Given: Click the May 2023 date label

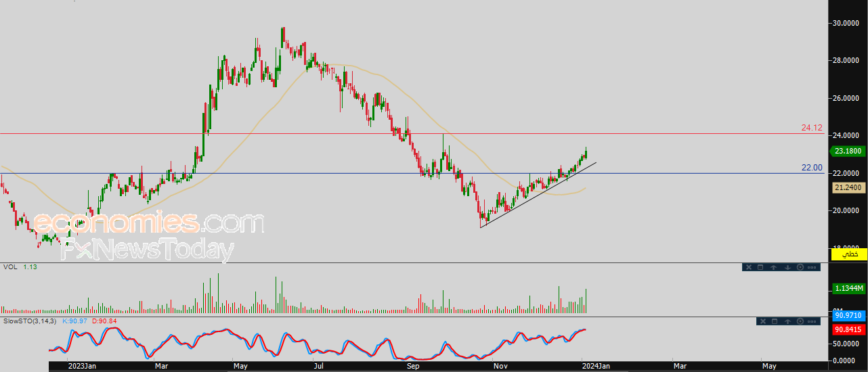Looking at the screenshot, I should click(242, 366).
